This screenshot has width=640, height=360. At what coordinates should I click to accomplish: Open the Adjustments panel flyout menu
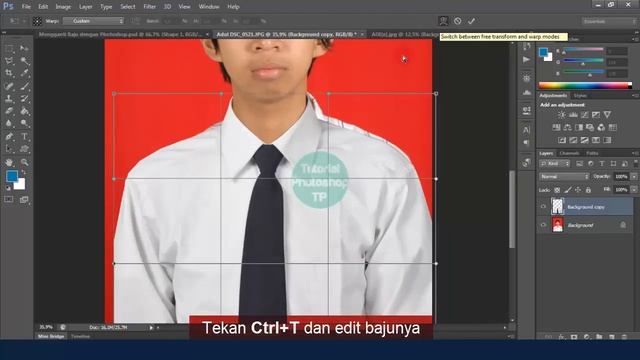tap(635, 96)
